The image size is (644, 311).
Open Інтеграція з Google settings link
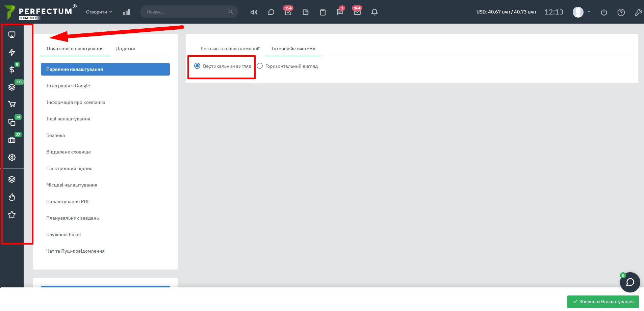[68, 86]
